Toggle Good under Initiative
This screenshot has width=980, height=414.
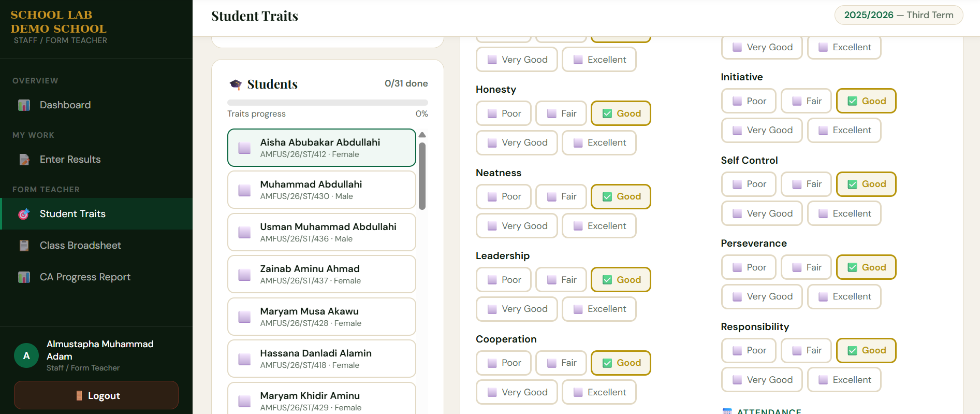[866, 101]
